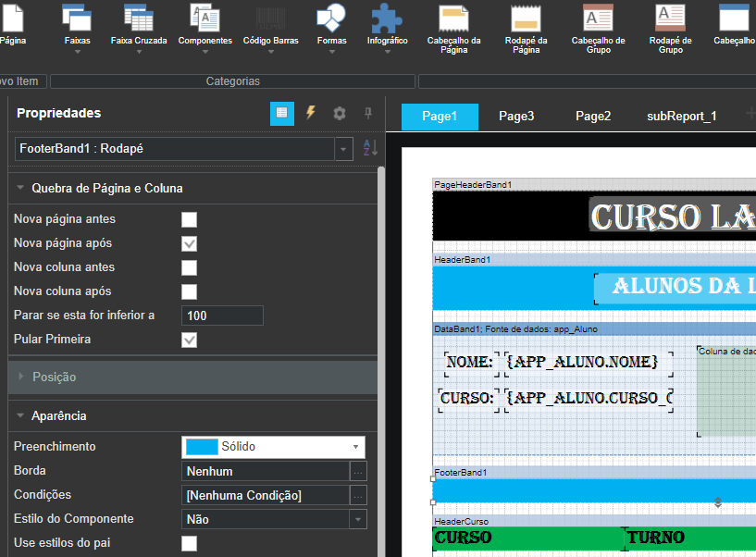This screenshot has width=756, height=557.
Task: Click the properties panel vertical scrollbar
Action: pyautogui.click(x=381, y=362)
